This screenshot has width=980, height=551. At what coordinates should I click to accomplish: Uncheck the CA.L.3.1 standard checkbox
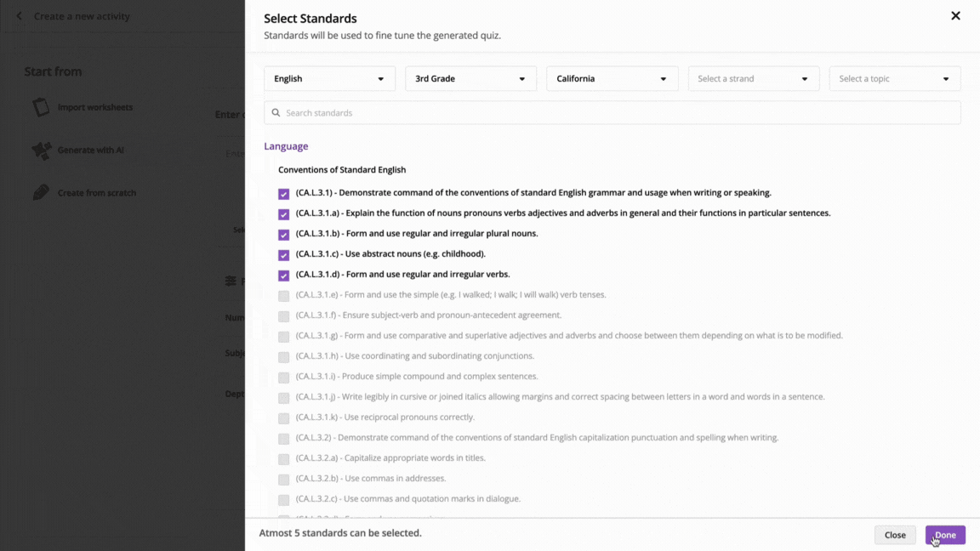point(284,194)
